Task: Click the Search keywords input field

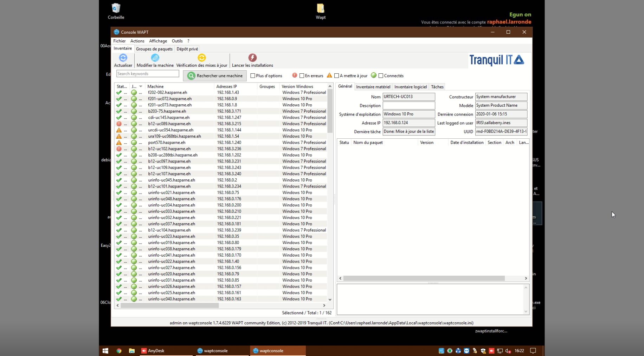Action: 148,74
